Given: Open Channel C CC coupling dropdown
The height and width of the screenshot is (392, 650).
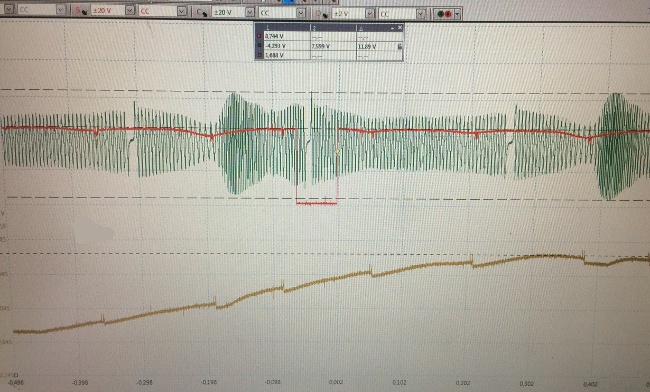Looking at the screenshot, I should tap(301, 13).
